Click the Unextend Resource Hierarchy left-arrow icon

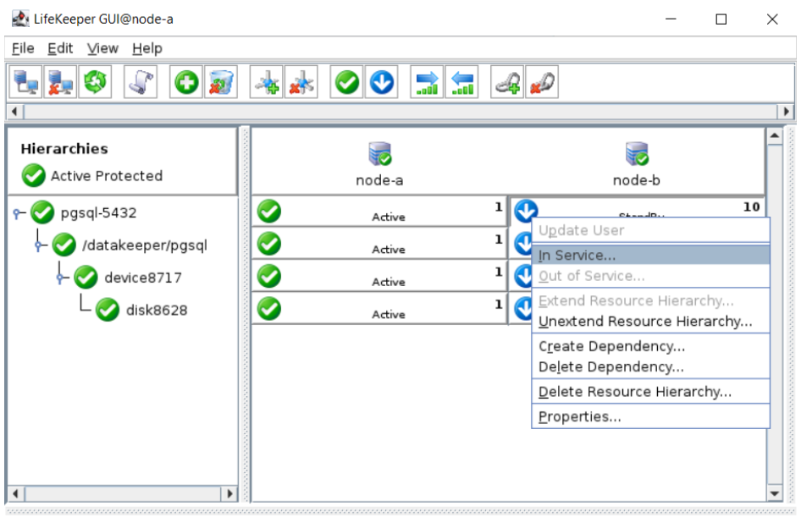462,82
